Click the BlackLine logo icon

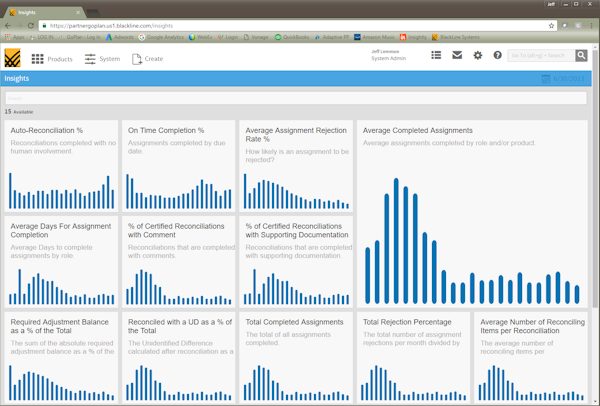pyautogui.click(x=12, y=58)
